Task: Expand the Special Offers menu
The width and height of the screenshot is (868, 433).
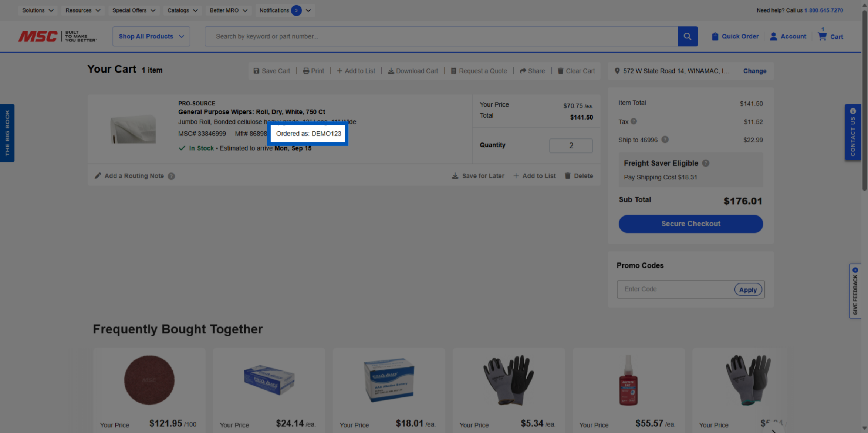Action: pos(134,10)
